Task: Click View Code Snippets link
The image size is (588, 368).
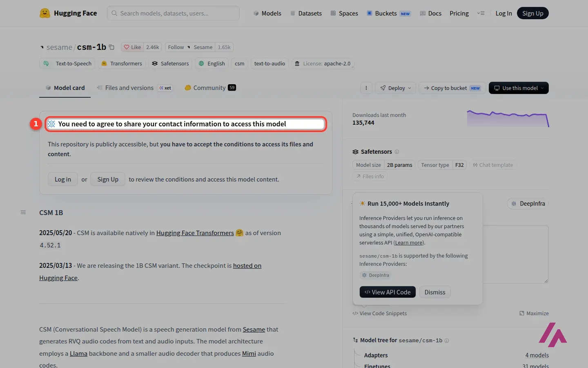Action: (380, 313)
